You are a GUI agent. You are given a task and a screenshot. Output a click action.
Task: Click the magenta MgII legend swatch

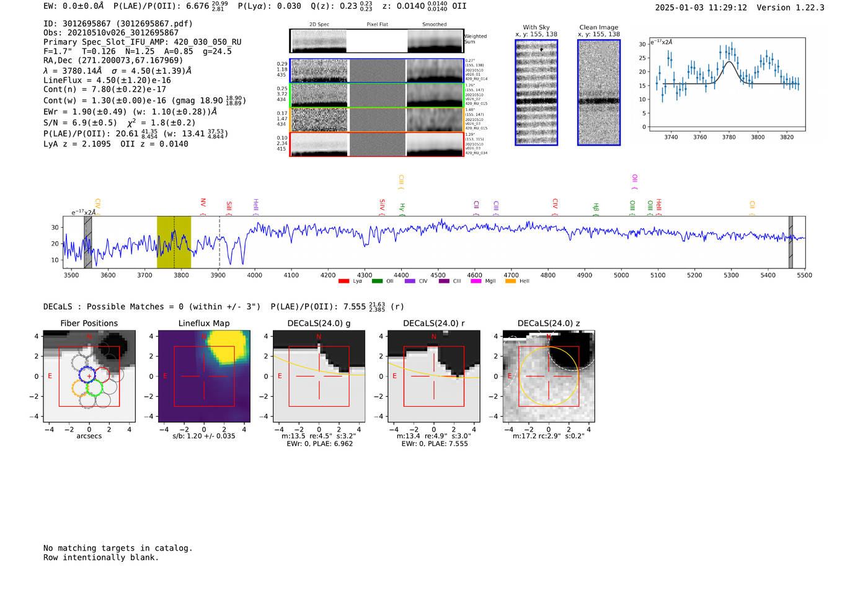tap(476, 281)
